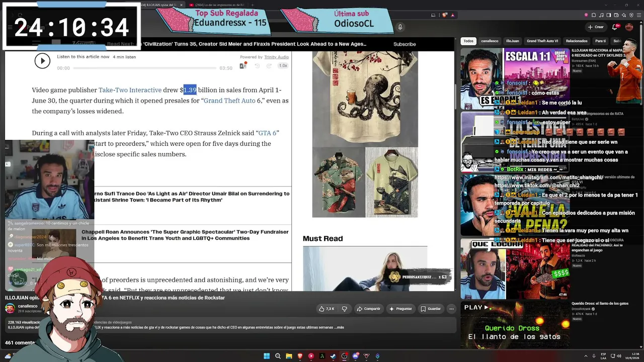Viewport: 644px width, 362px height.
Task: Click the Preguntar button
Action: click(400, 309)
